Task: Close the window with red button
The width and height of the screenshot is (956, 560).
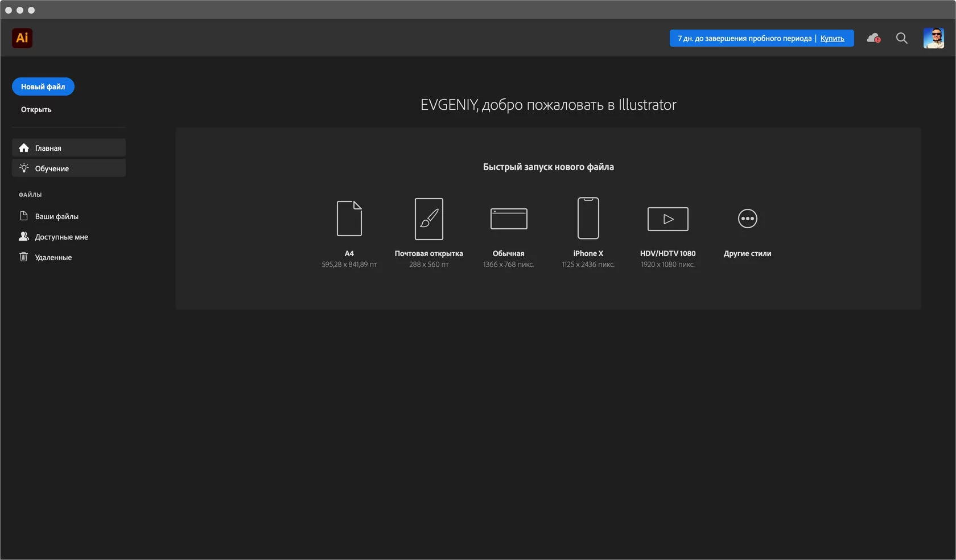Action: 9,10
